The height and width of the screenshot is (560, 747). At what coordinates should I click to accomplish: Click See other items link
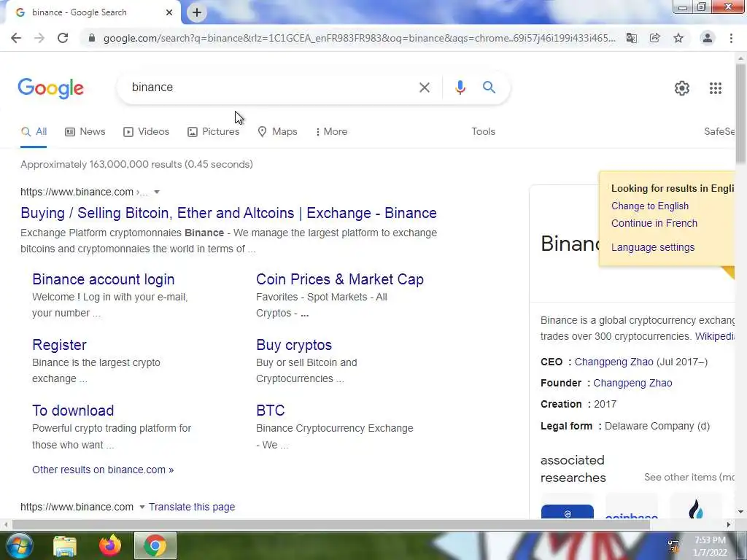point(689,477)
